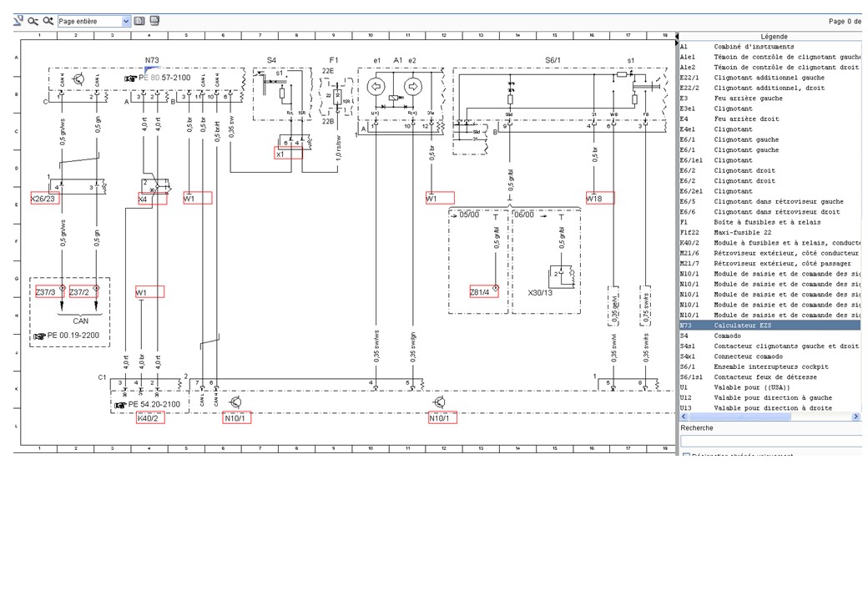Open the W1 link left of W18
The image size is (868, 601).
tap(440, 198)
